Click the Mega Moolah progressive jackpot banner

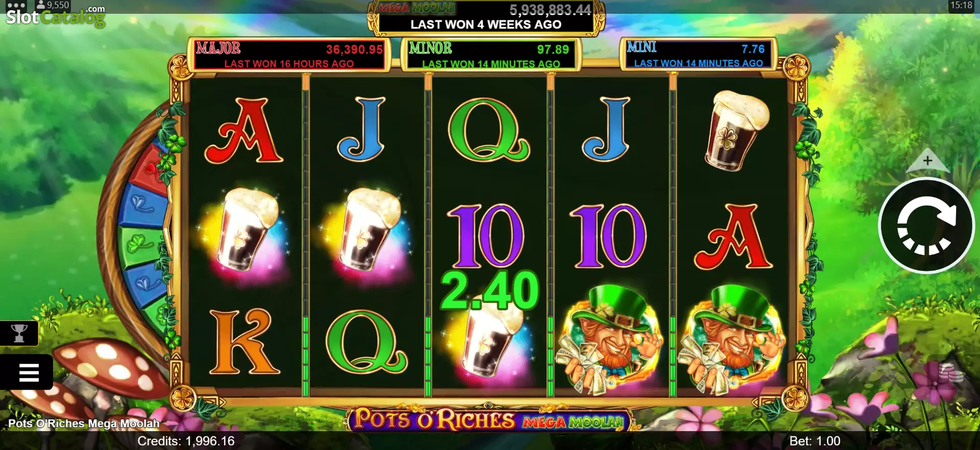tap(486, 17)
